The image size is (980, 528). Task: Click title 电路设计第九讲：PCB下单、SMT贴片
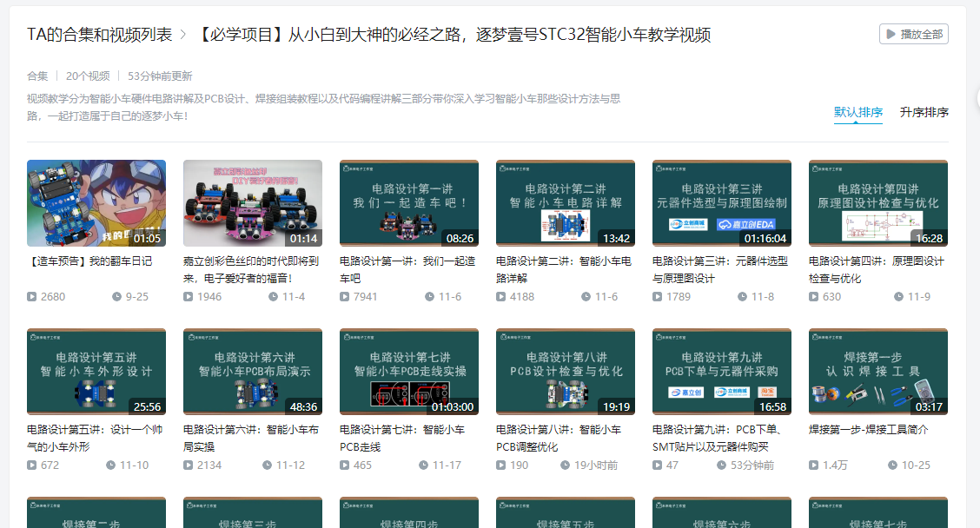click(x=718, y=438)
